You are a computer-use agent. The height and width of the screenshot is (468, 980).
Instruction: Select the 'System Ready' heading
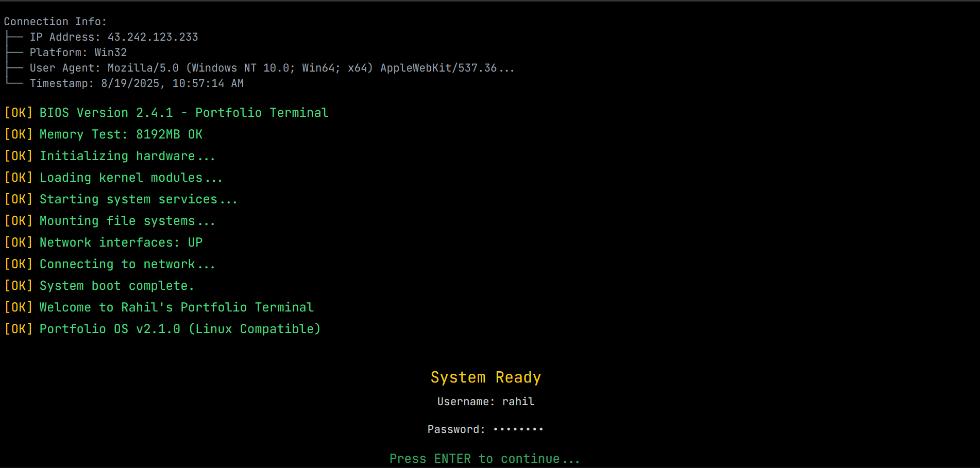click(485, 377)
